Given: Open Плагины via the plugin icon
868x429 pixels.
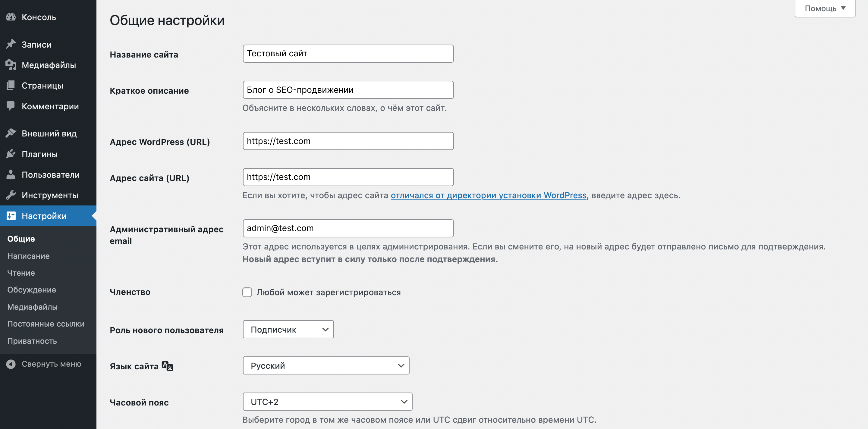Looking at the screenshot, I should tap(11, 154).
